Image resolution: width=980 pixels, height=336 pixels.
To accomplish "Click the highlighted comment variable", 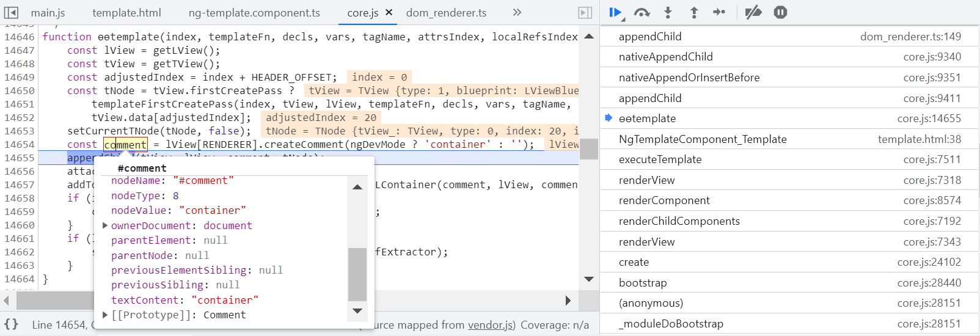I will [x=125, y=144].
